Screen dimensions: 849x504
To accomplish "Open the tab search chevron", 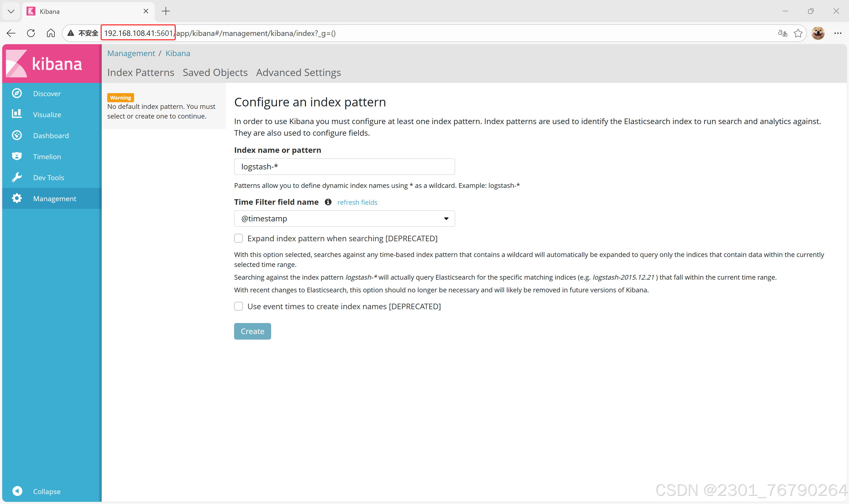I will (11, 11).
